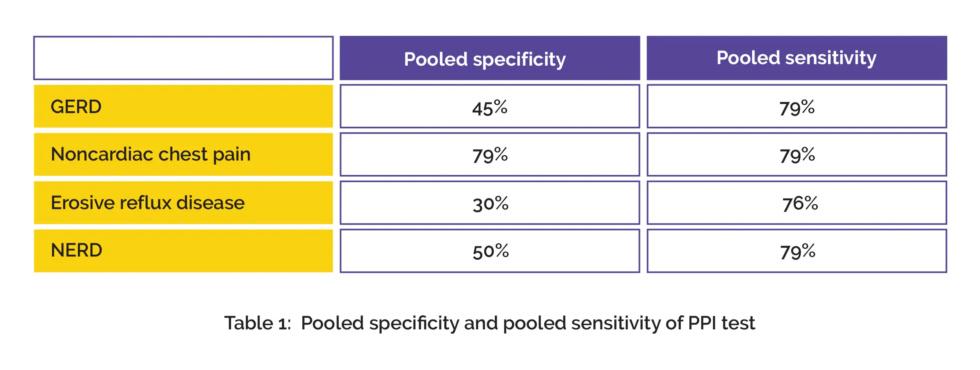
Task: Click Noncardiac chest pain sensitivity cell
Action: point(797,155)
